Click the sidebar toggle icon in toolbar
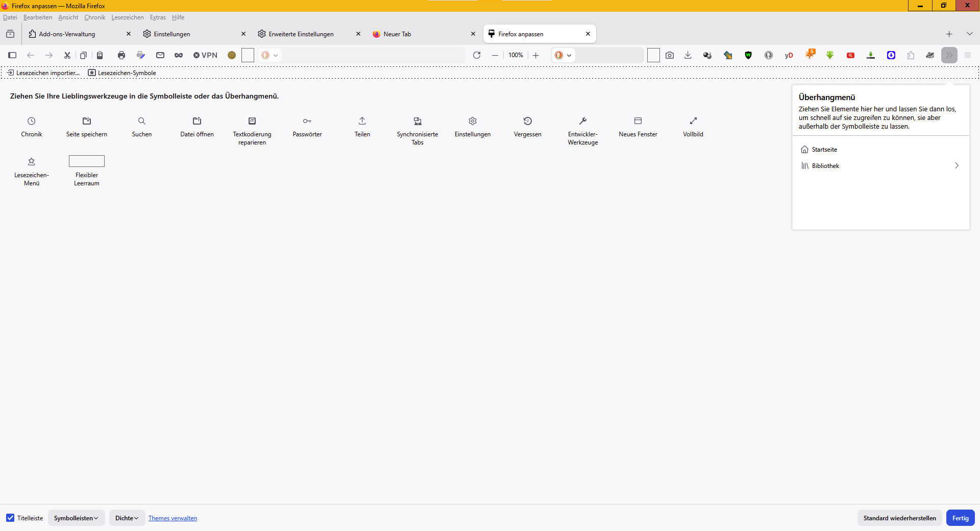Viewport: 980px width, 531px height. coord(12,55)
